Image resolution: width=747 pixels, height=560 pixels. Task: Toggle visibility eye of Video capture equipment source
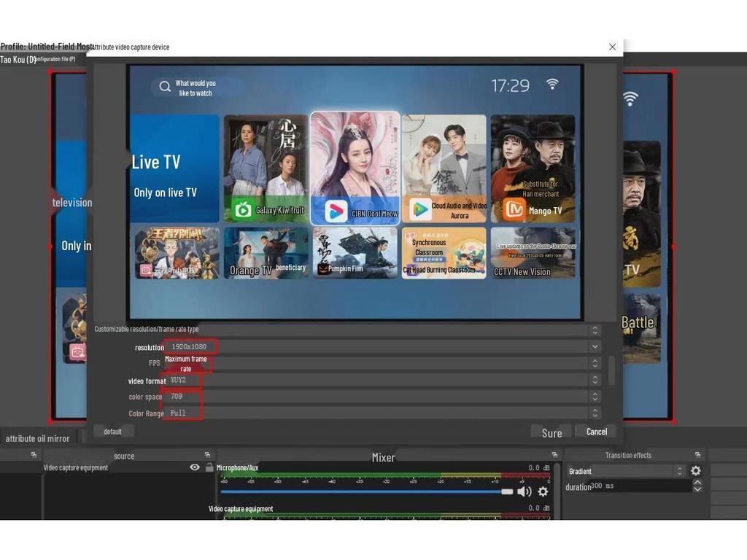click(194, 467)
